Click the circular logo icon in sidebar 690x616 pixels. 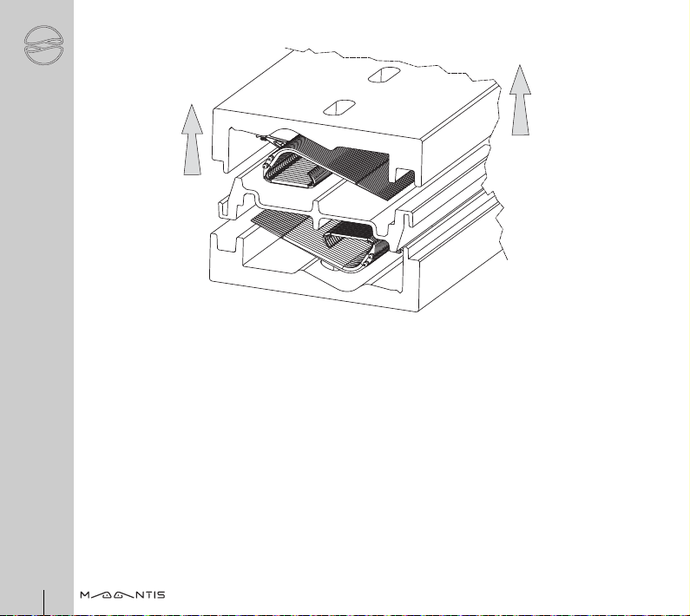[43, 45]
